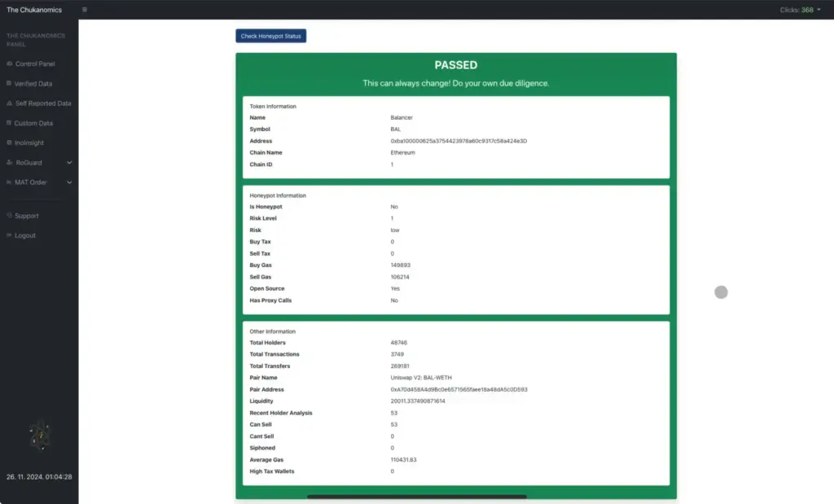Select the MAT Order icon
The height and width of the screenshot is (504, 834).
coord(9,182)
